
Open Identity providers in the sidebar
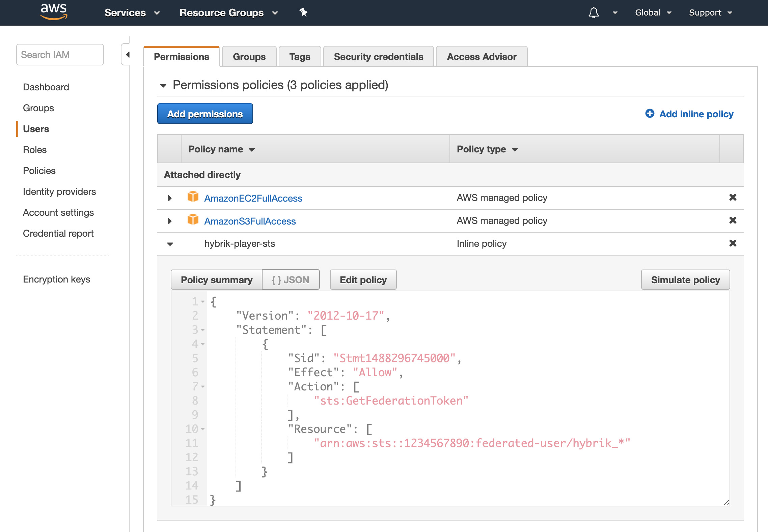(59, 191)
